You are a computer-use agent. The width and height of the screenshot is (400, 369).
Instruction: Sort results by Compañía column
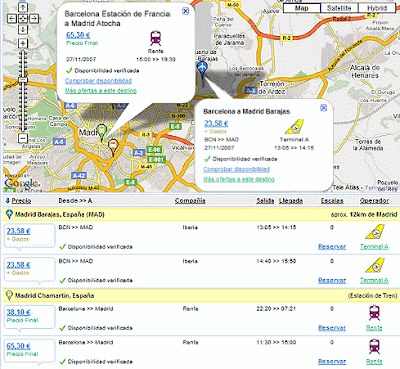click(190, 201)
